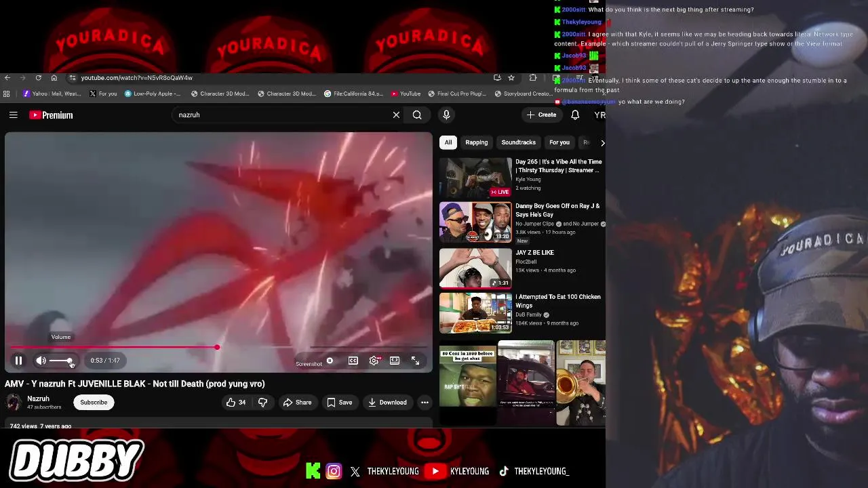Subscribe to the Nazruh channel
Viewport: 868px width, 488px height.
(94, 403)
